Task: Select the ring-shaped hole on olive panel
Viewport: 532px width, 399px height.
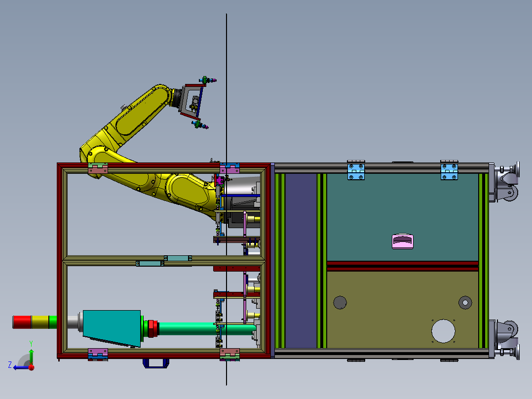Action: coord(465,303)
